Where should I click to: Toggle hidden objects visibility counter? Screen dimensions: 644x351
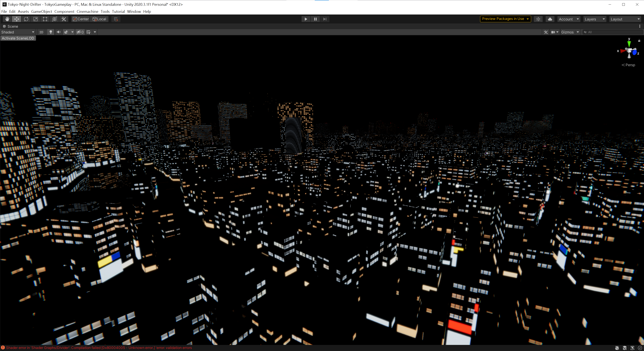(x=80, y=32)
